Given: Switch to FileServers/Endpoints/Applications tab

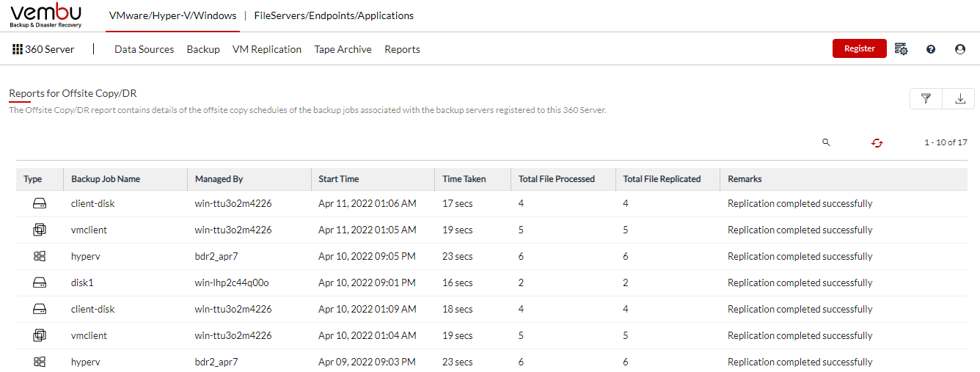Looking at the screenshot, I should point(334,15).
